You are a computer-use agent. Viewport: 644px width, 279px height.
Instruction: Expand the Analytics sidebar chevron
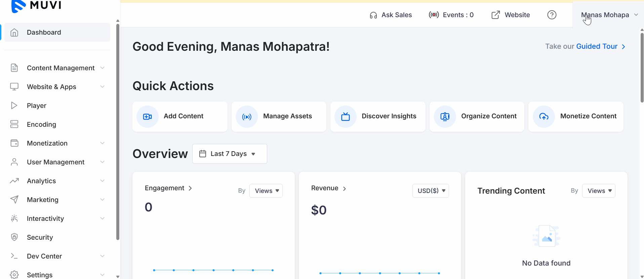click(x=102, y=181)
